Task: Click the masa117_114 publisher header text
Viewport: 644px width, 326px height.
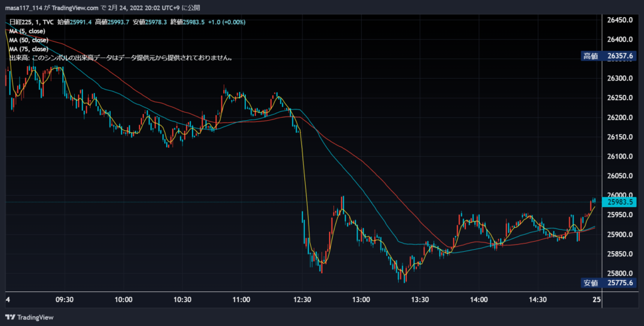Action: click(23, 8)
